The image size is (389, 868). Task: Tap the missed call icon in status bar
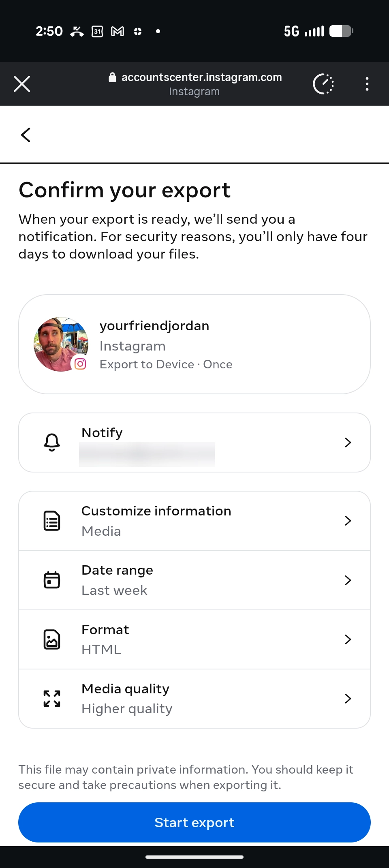tap(77, 31)
